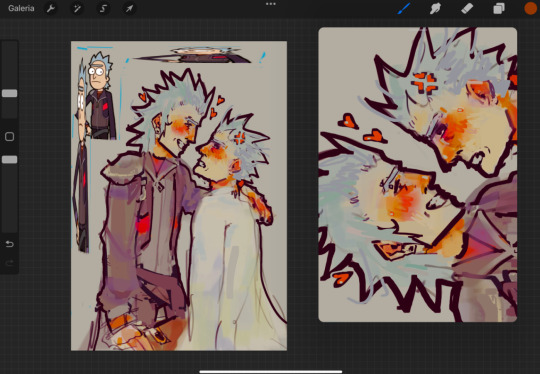Image resolution: width=540 pixels, height=374 pixels.
Task: Tap the floating reference close-up window
Action: click(x=417, y=175)
